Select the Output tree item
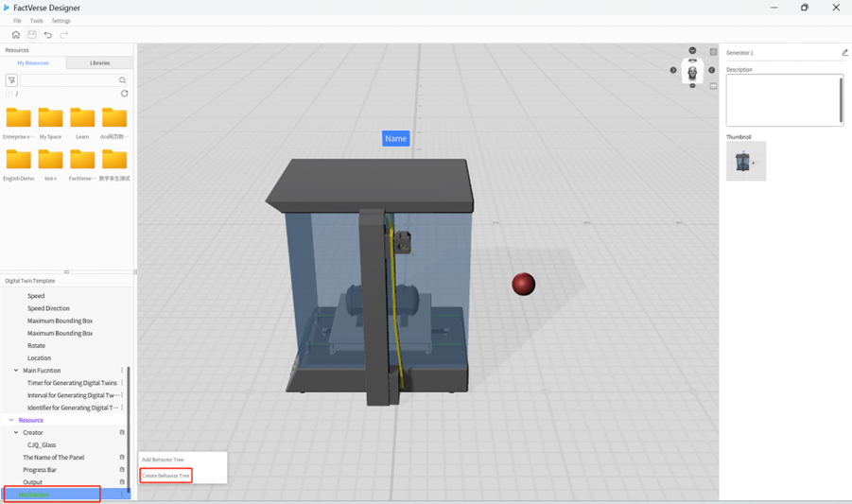Image resolution: width=852 pixels, height=504 pixels. [32, 482]
